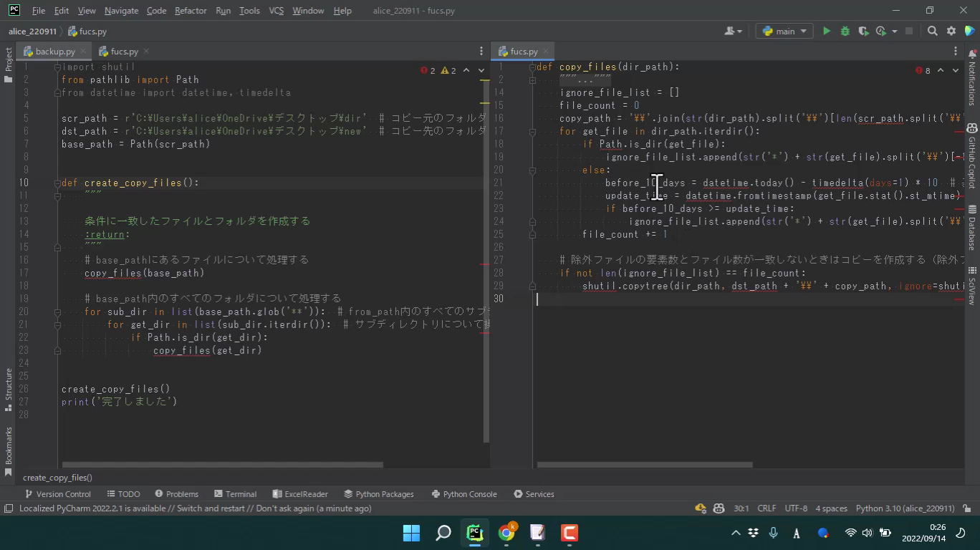The image size is (980, 550).
Task: Open the Python 3.10 interpreter selector
Action: (905, 508)
